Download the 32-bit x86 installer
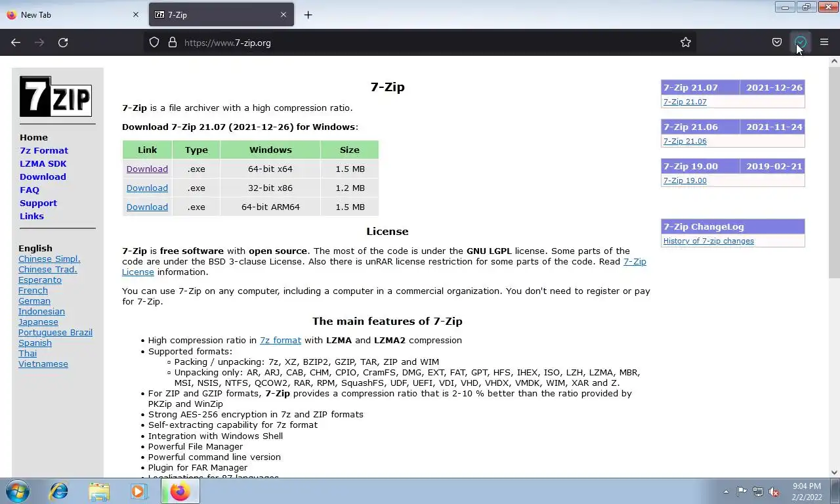 [x=147, y=188]
